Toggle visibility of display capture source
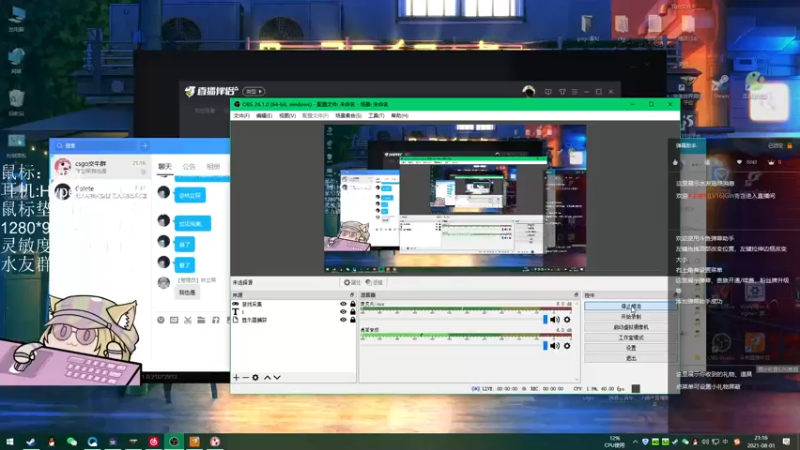The image size is (800, 450). click(343, 320)
